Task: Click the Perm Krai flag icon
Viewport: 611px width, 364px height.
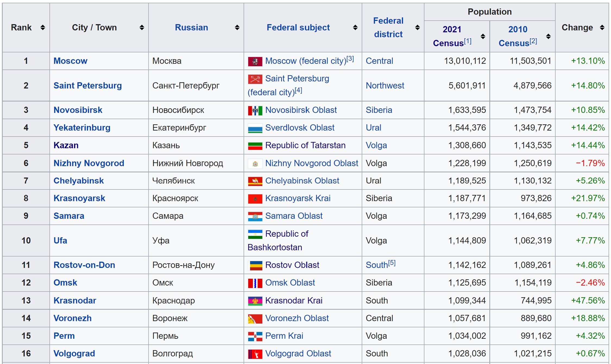Action: pyautogui.click(x=255, y=336)
